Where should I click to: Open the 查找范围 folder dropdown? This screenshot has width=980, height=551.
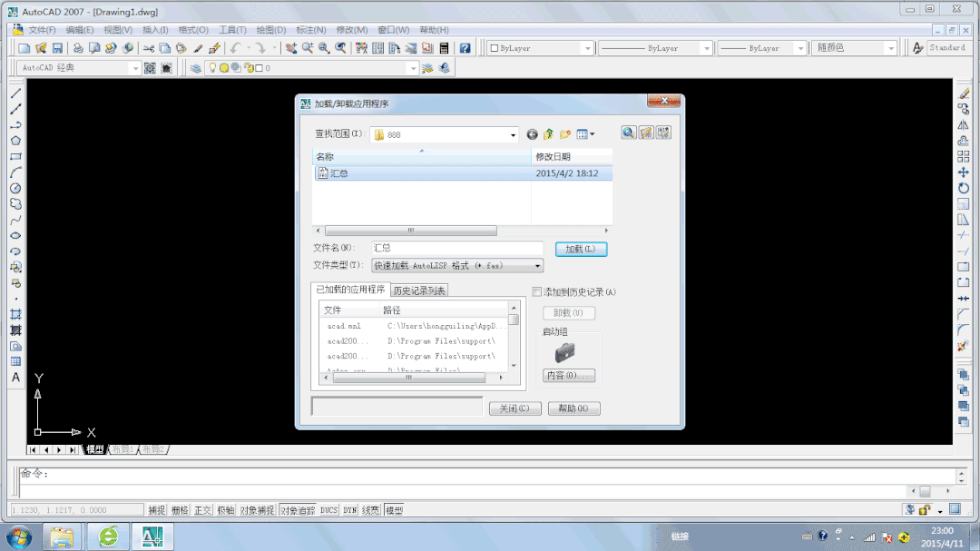513,135
